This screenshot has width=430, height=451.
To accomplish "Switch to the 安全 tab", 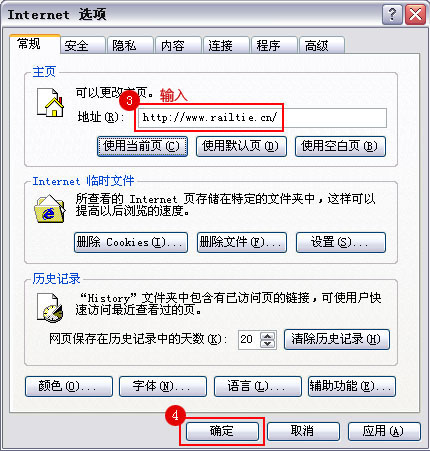I will pyautogui.click(x=77, y=45).
